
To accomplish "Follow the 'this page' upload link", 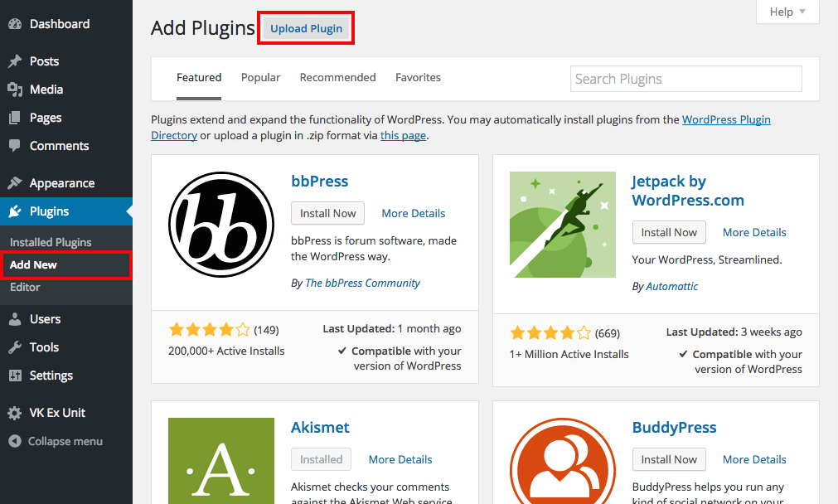I will coord(403,136).
